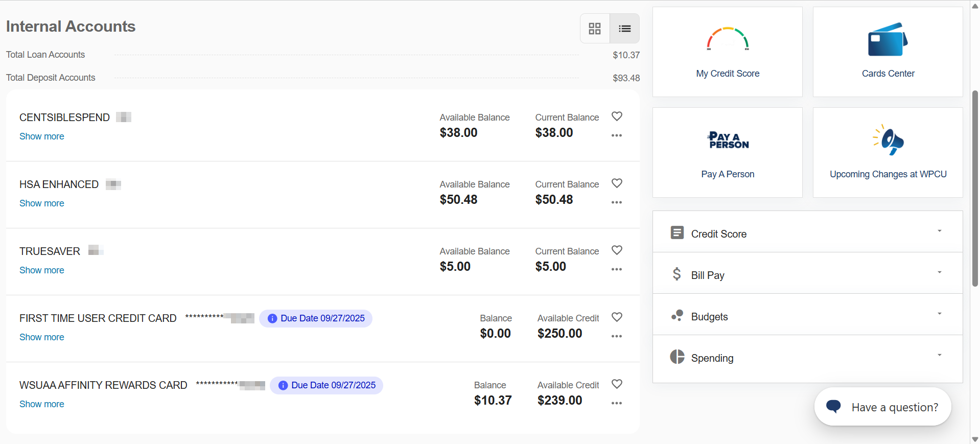Viewport: 980px width, 444px height.
Task: Show more under CENTSIBLESPEND
Action: coord(42,136)
